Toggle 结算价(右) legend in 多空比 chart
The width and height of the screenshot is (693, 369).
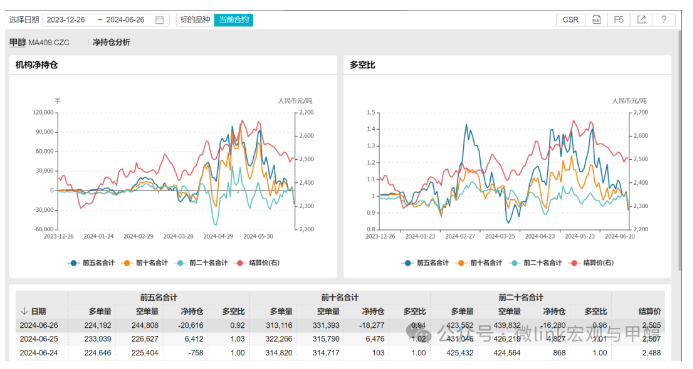pos(592,263)
